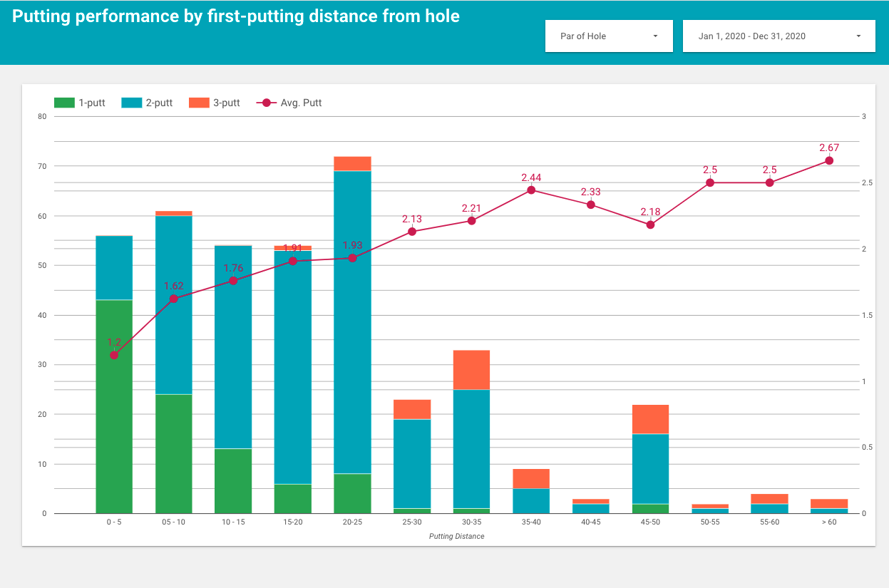The image size is (889, 588).
Task: Click the teal 2-putt bar for 15-20
Action: click(x=293, y=367)
